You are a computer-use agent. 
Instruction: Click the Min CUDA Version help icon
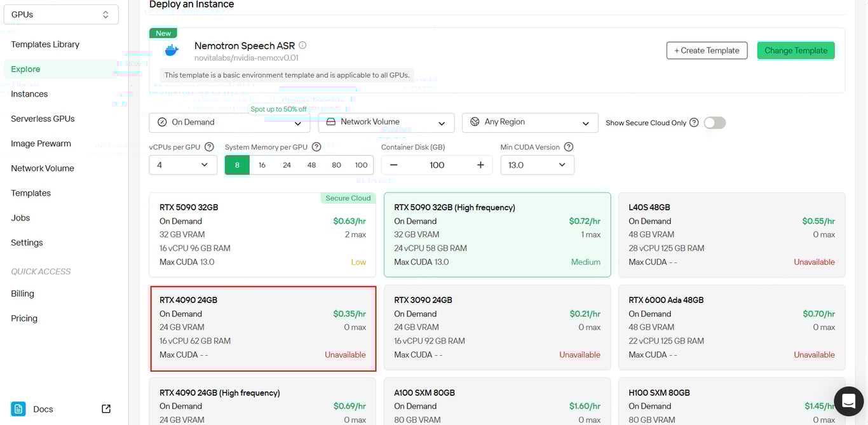[x=569, y=147]
